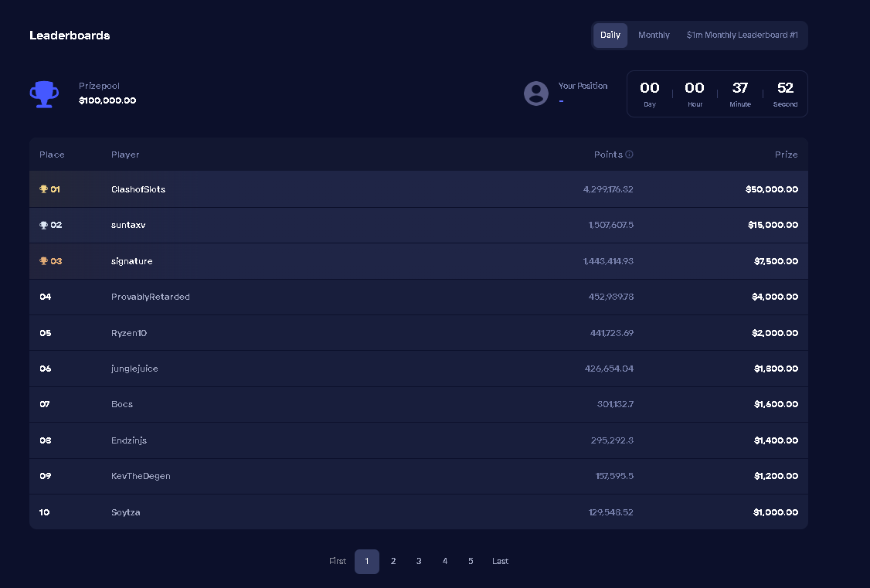This screenshot has height=588, width=870.
Task: Click the points value 129,548.52
Action: point(611,512)
